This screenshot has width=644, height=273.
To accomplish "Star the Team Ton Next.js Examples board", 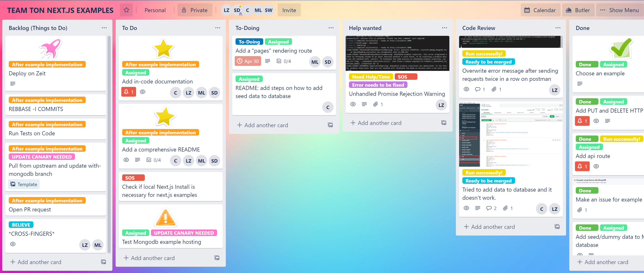I will (x=126, y=10).
